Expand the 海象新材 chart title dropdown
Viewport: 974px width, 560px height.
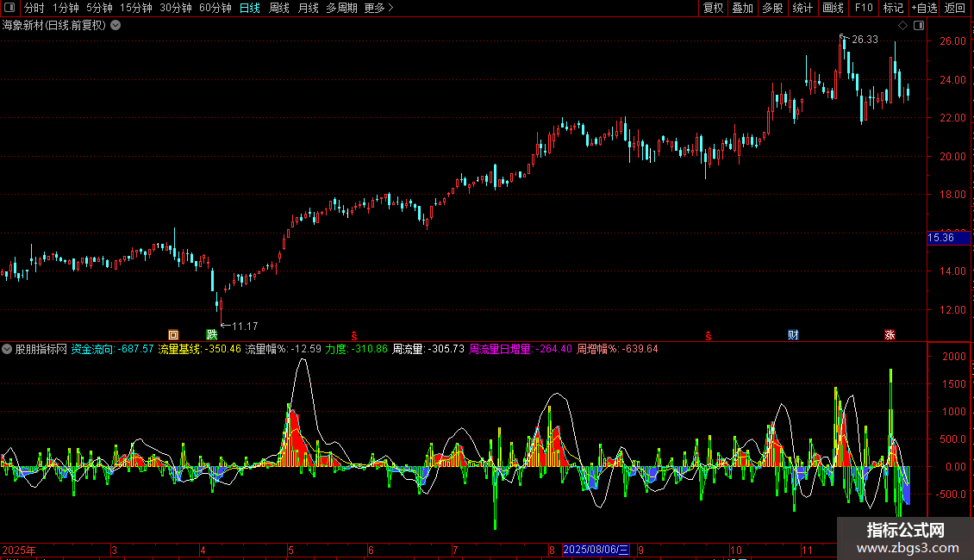(x=116, y=26)
